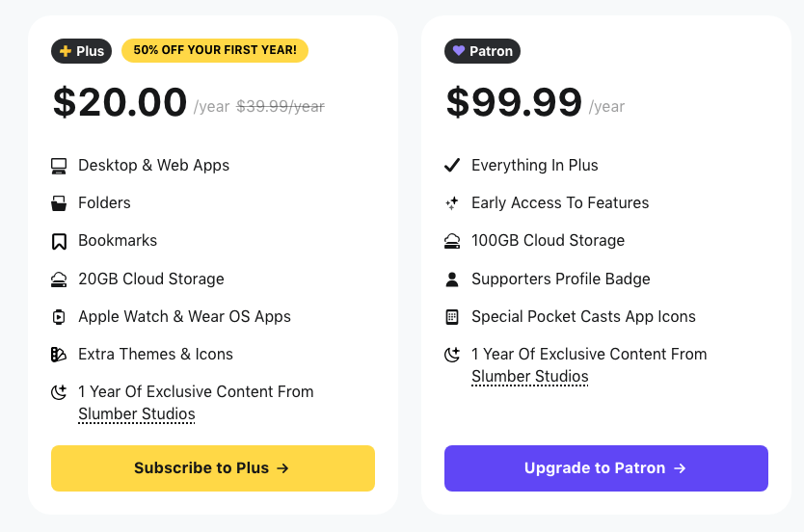804x532 pixels.
Task: Click the Folders icon in Plus list
Action: (59, 203)
